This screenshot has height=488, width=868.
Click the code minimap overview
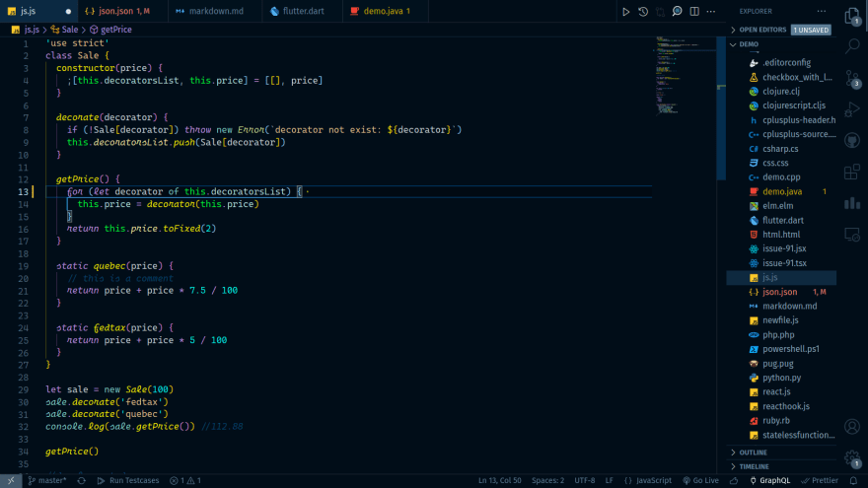pos(686,78)
